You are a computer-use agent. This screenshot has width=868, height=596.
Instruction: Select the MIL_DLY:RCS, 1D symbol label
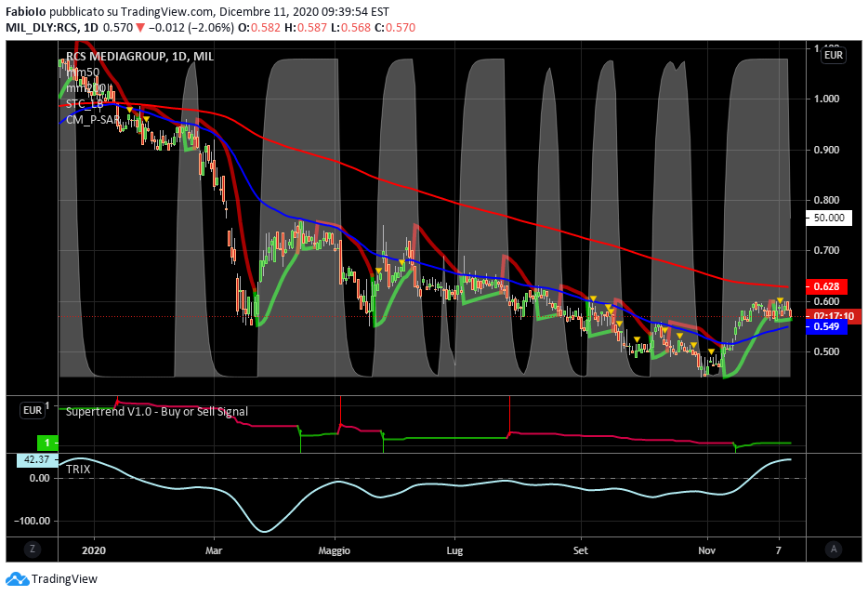point(52,28)
